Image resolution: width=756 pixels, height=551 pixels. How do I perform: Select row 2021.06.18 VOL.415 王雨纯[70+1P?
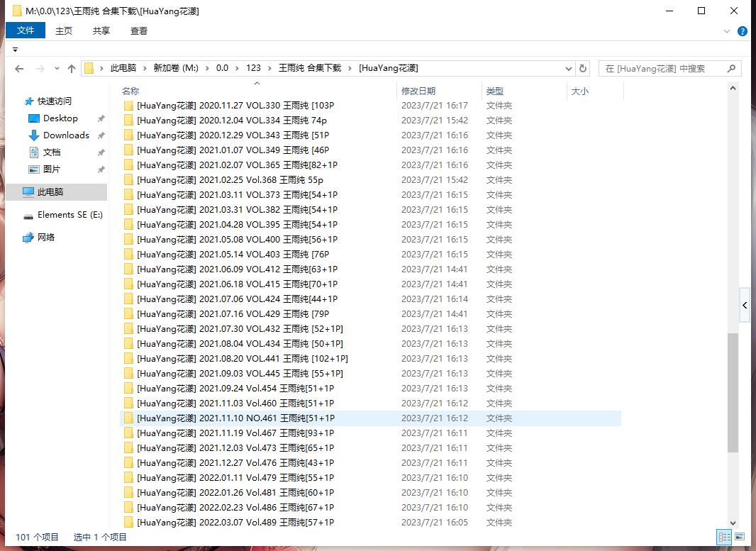(370, 284)
